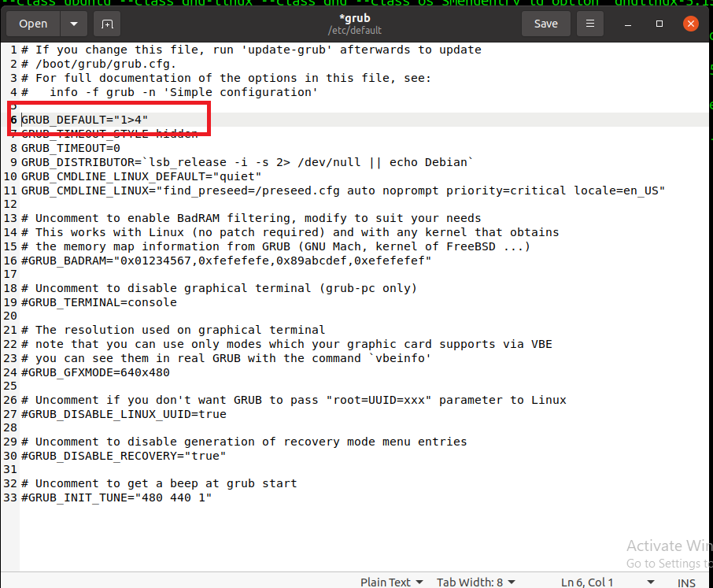713x588 pixels.
Task: Place the cursor in the GRUB_DEFAULT="1>4" line
Action: click(x=84, y=120)
